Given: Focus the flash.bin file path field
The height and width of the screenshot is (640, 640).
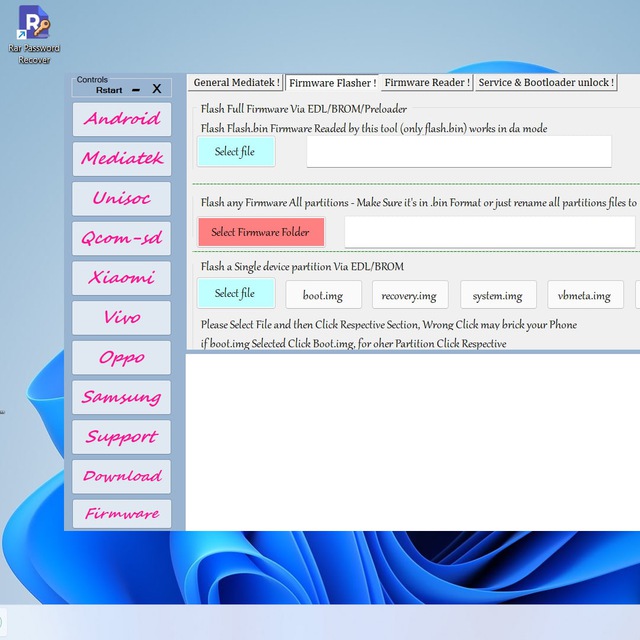Looking at the screenshot, I should (x=459, y=151).
